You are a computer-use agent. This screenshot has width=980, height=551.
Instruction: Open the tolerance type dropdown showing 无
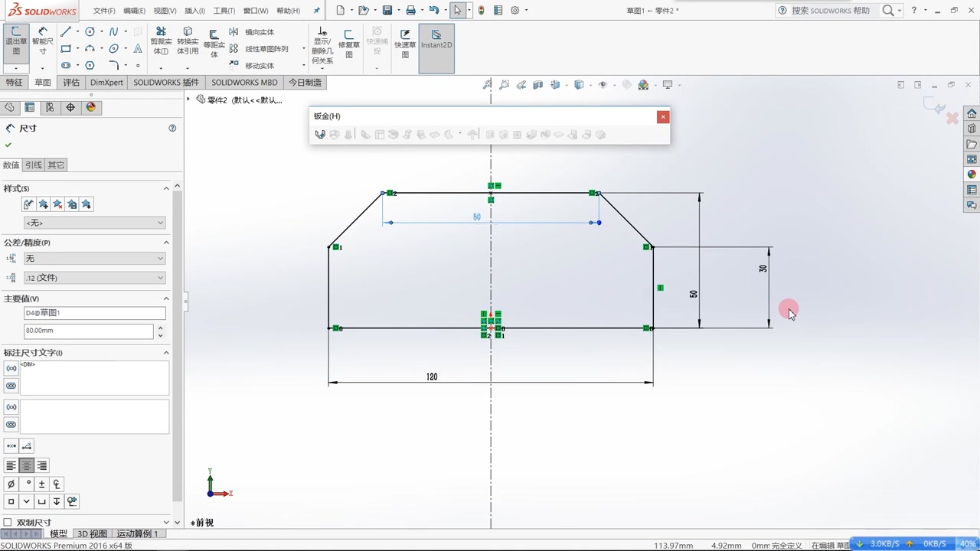(95, 259)
